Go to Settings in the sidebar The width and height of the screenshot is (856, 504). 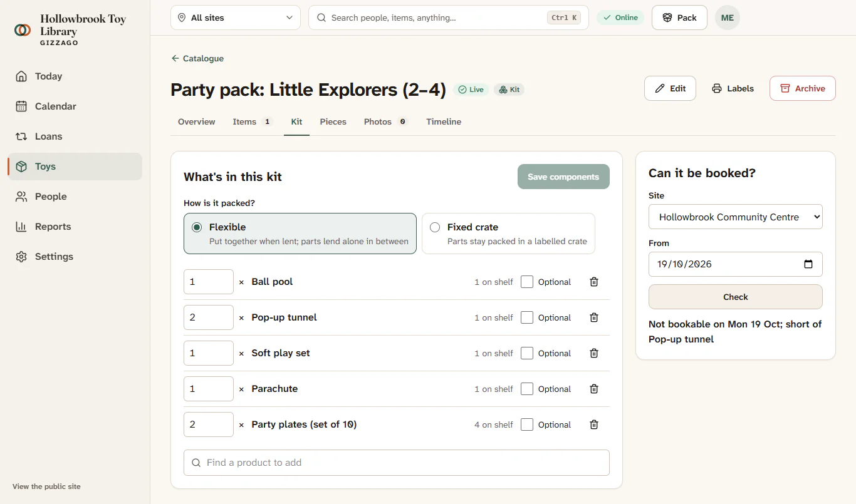(75, 257)
